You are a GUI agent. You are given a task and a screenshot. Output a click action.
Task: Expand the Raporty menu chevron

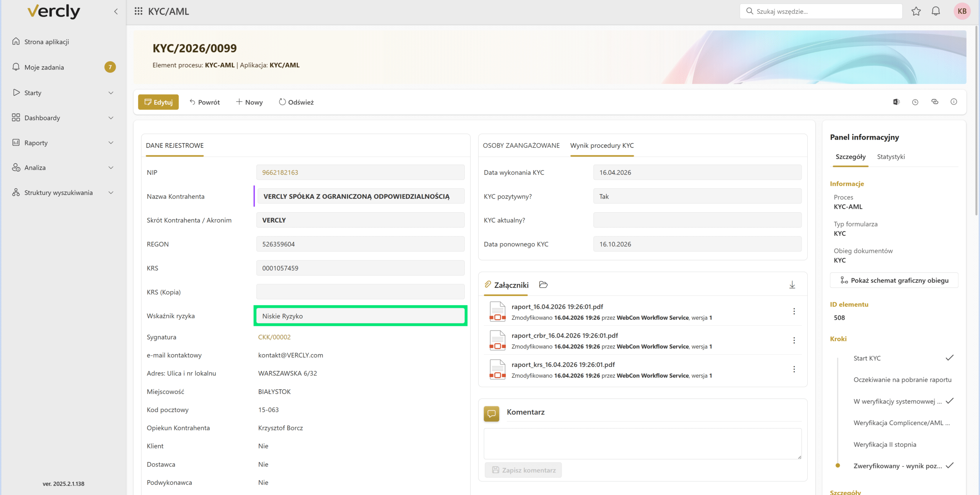tap(111, 143)
